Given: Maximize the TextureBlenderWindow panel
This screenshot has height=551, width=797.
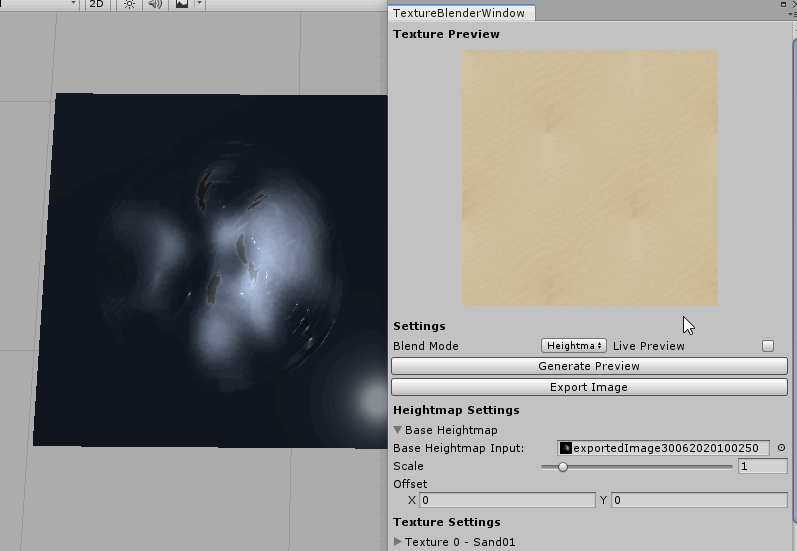Looking at the screenshot, I should [783, 4].
